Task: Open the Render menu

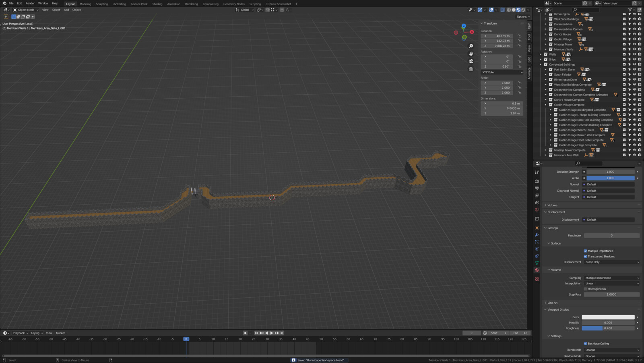Action: pos(30,3)
